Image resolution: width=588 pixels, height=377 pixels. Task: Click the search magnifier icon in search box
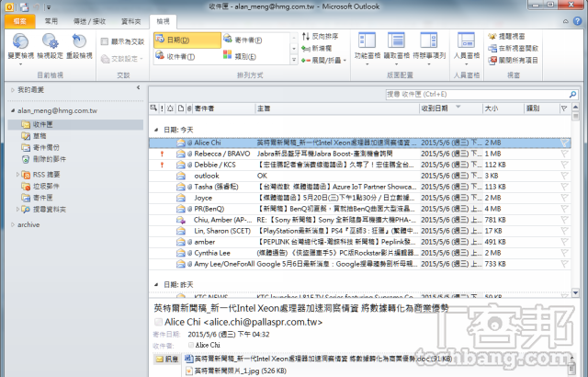point(572,94)
